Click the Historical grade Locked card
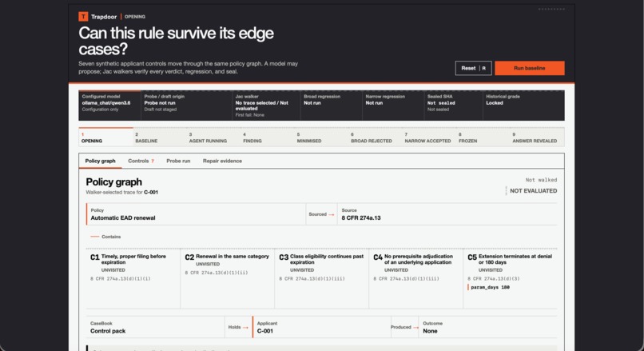The height and width of the screenshot is (351, 644). pos(523,106)
